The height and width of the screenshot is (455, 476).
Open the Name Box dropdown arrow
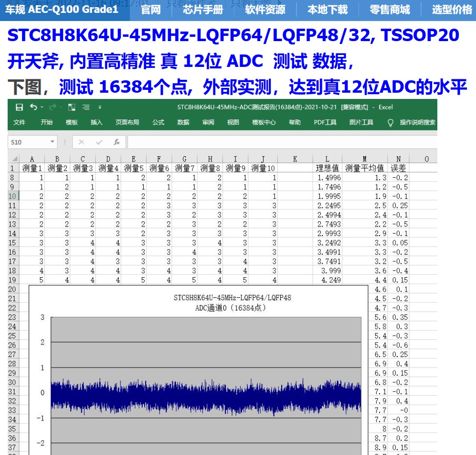click(x=52, y=141)
